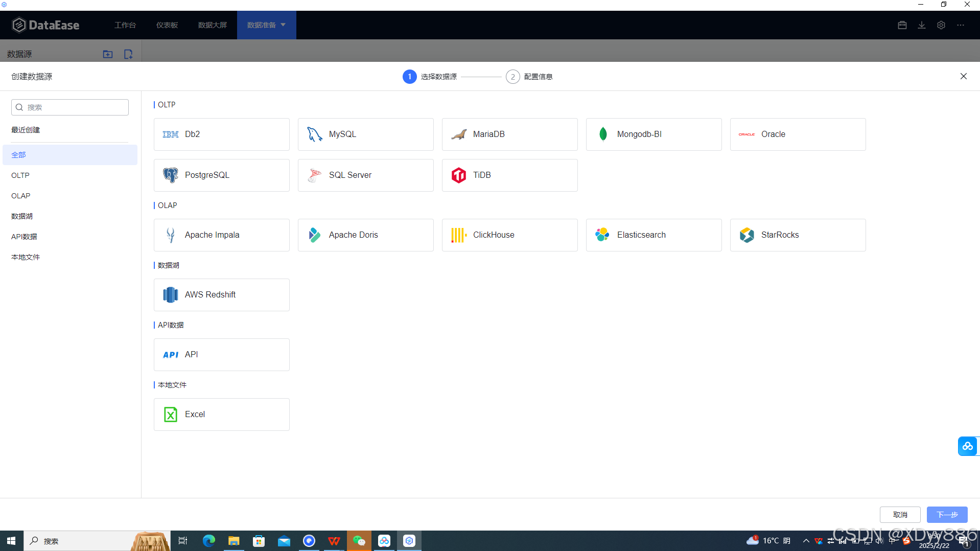This screenshot has height=551, width=980.
Task: Choose the StarRocks data source
Action: tap(798, 235)
